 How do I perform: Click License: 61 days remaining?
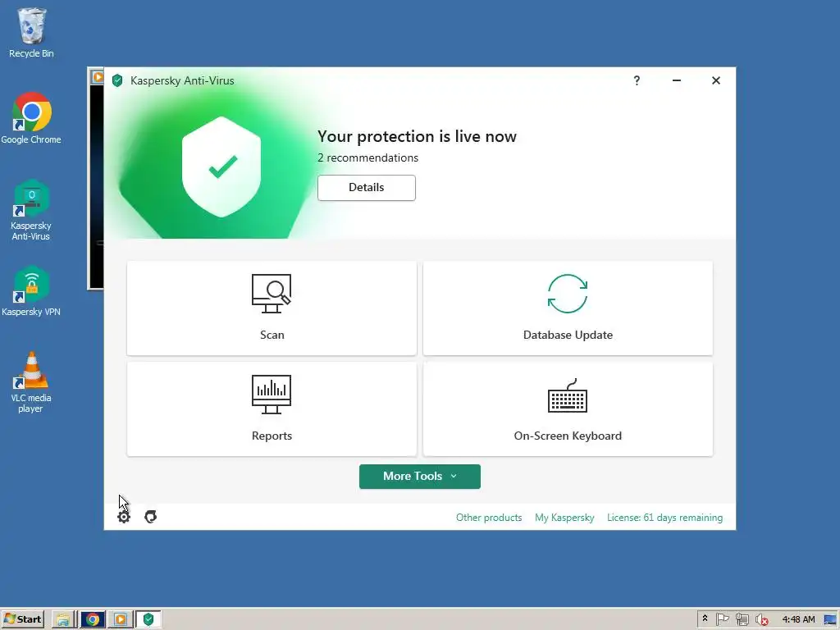[664, 518]
